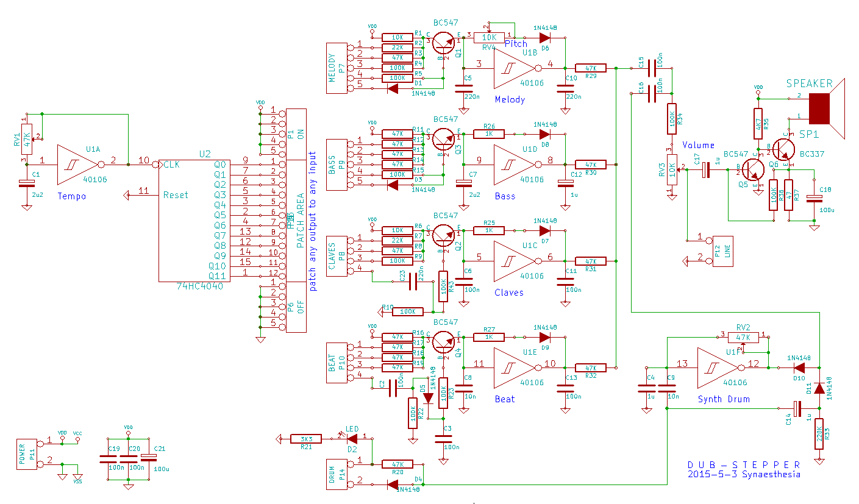Screen dimensions: 859x504
Task: Select the R21 3K3 resistor
Action: 305,439
